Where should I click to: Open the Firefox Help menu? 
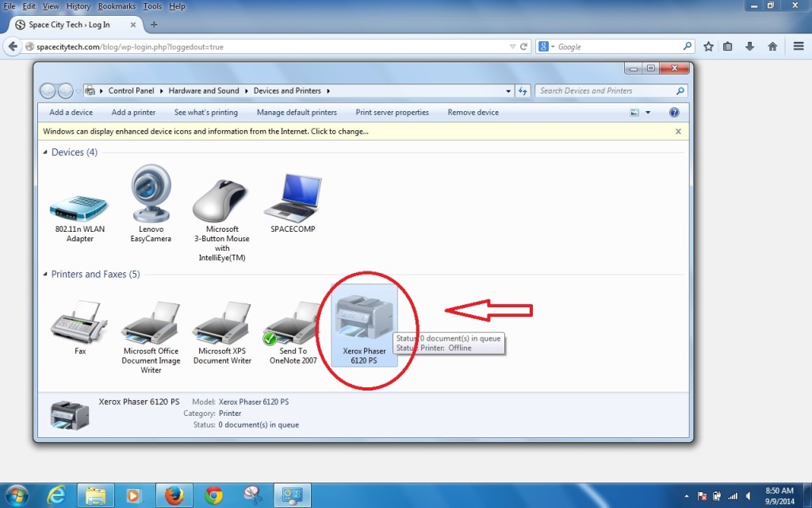tap(177, 6)
